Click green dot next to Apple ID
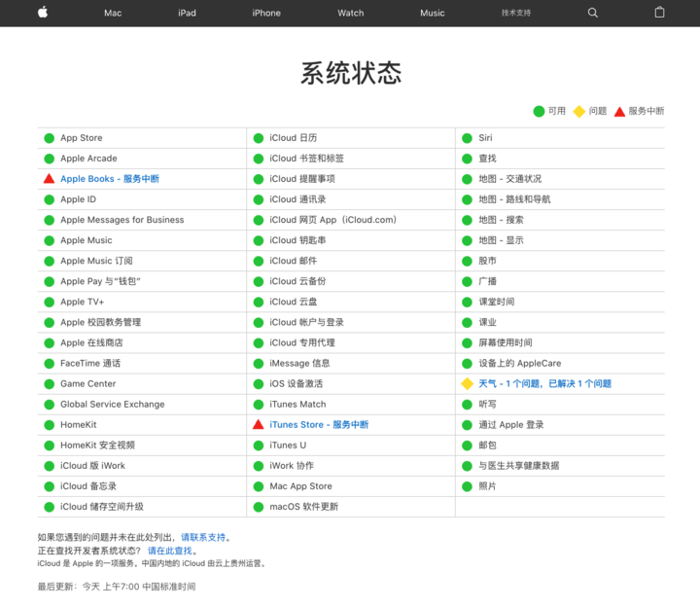This screenshot has width=700, height=607. point(50,199)
